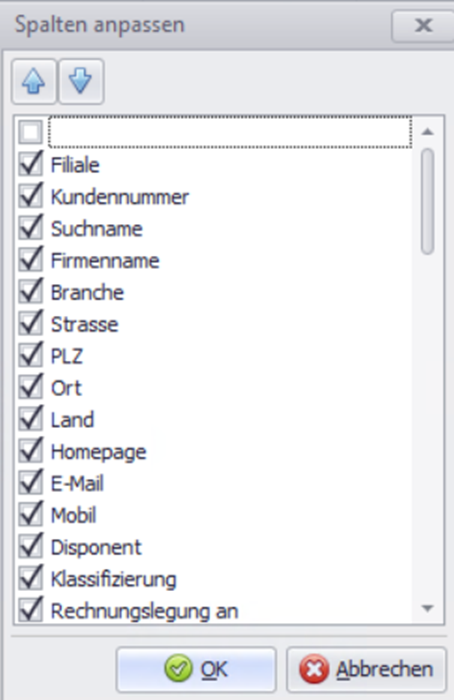
Task: Select the Strasse list entry
Action: (x=84, y=324)
